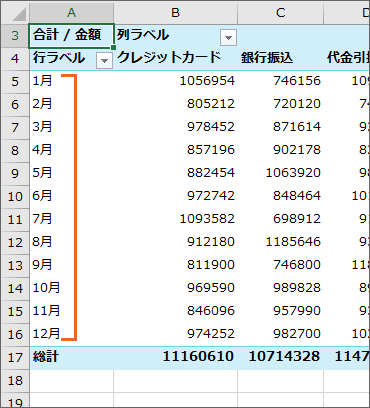370x408 pixels.
Task: Click the cell with value 972742
Action: (x=175, y=197)
